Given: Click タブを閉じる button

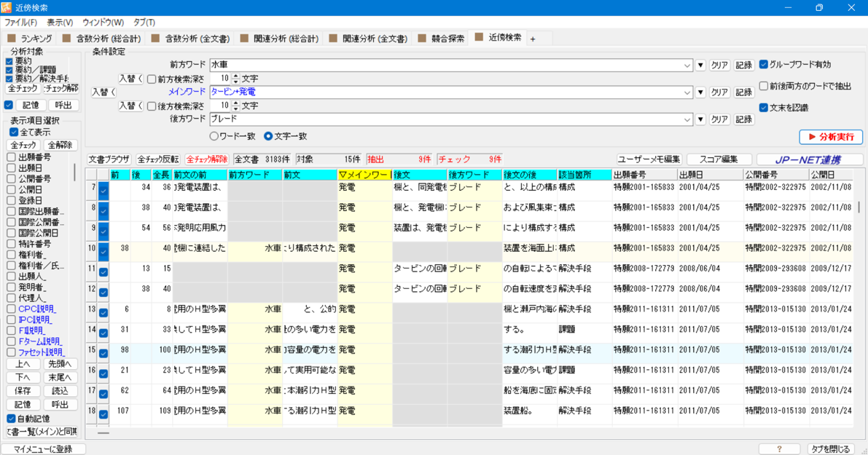Looking at the screenshot, I should pyautogui.click(x=830, y=449).
